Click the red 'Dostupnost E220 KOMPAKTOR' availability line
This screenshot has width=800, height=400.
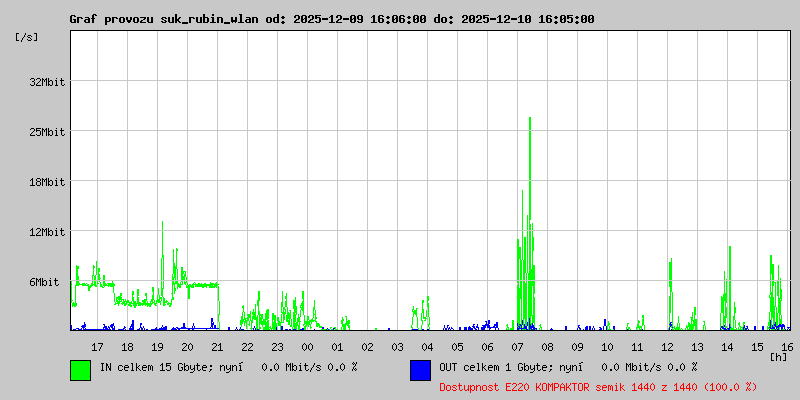pyautogui.click(x=598, y=387)
